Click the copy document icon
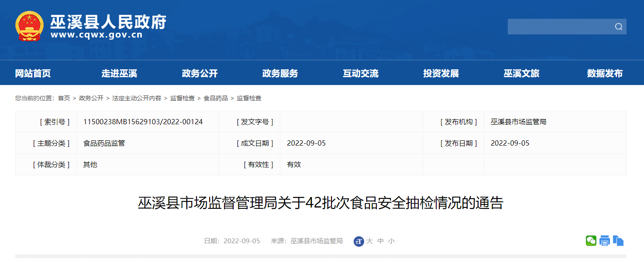Screen dimensions: 644x262 tap(618, 241)
